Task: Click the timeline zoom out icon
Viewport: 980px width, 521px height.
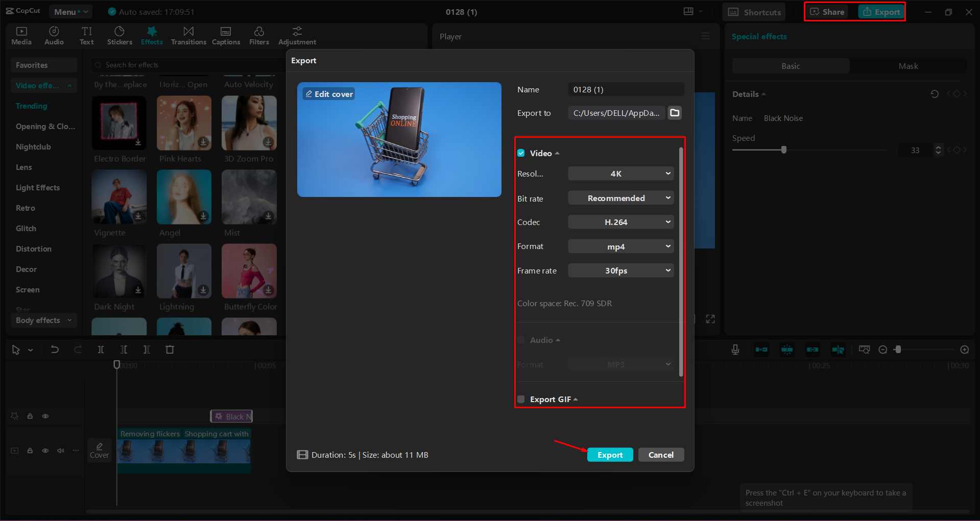Action: [882, 350]
